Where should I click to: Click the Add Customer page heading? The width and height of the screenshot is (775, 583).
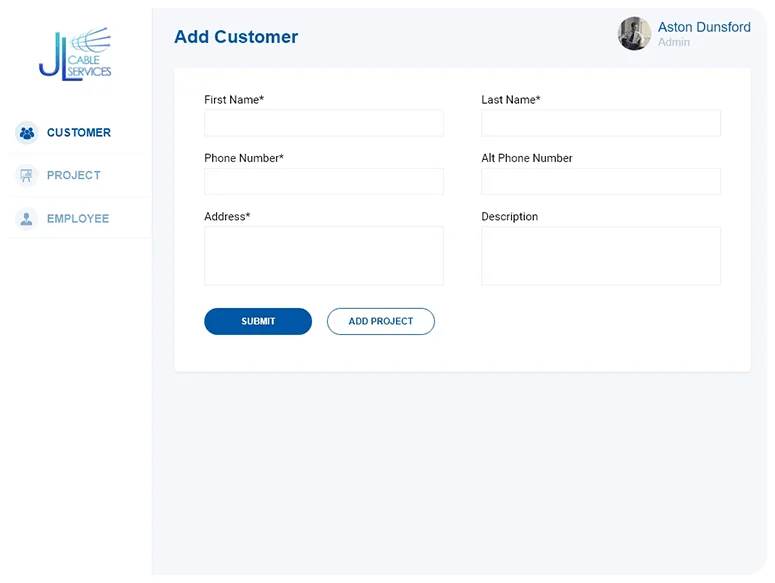tap(236, 37)
